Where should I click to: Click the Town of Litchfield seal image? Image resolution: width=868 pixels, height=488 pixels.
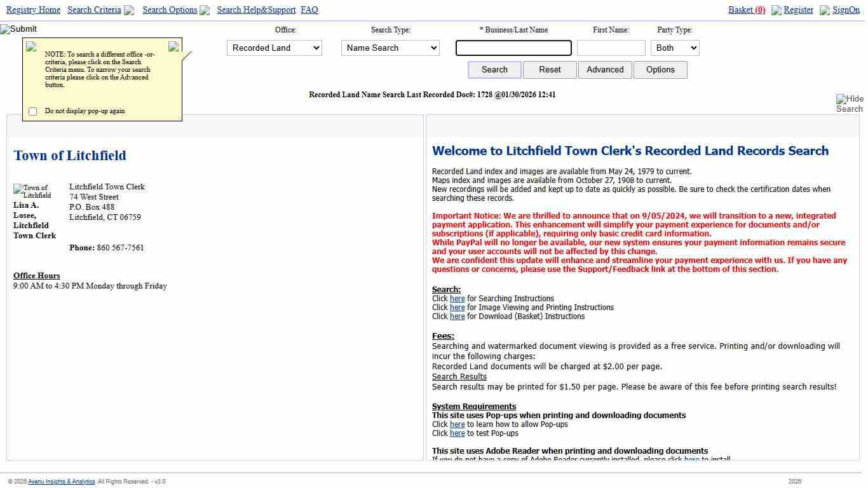(x=32, y=191)
